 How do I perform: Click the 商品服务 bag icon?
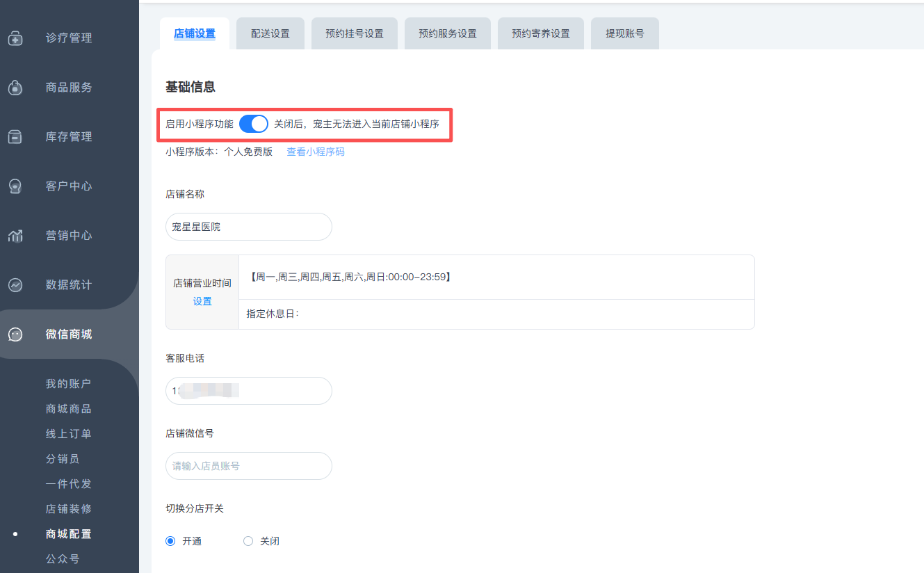point(15,88)
